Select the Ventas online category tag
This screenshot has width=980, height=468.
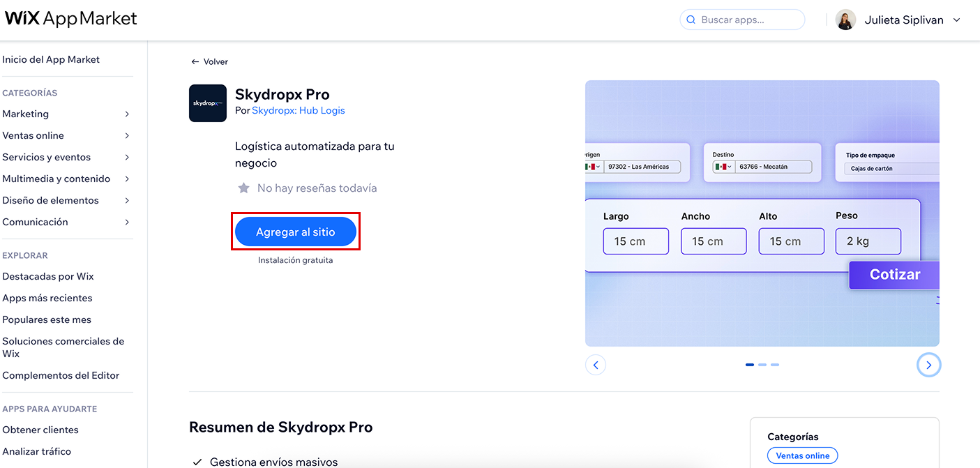coord(803,455)
